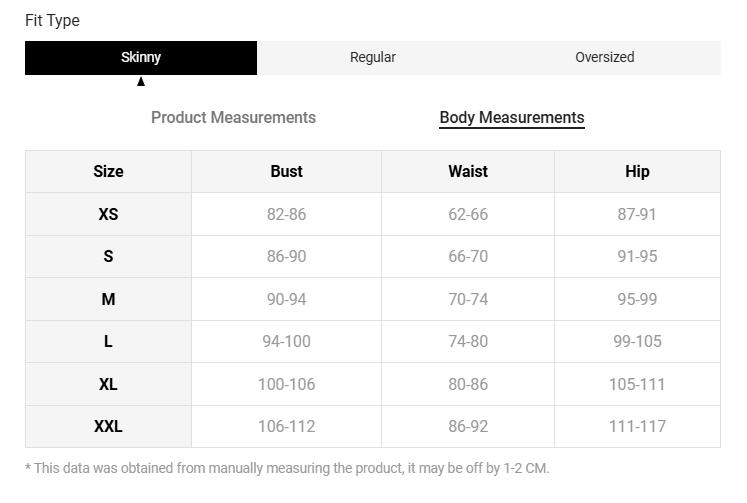Click the 111-117 hip value for XXL
This screenshot has height=503, width=747.
coord(637,426)
